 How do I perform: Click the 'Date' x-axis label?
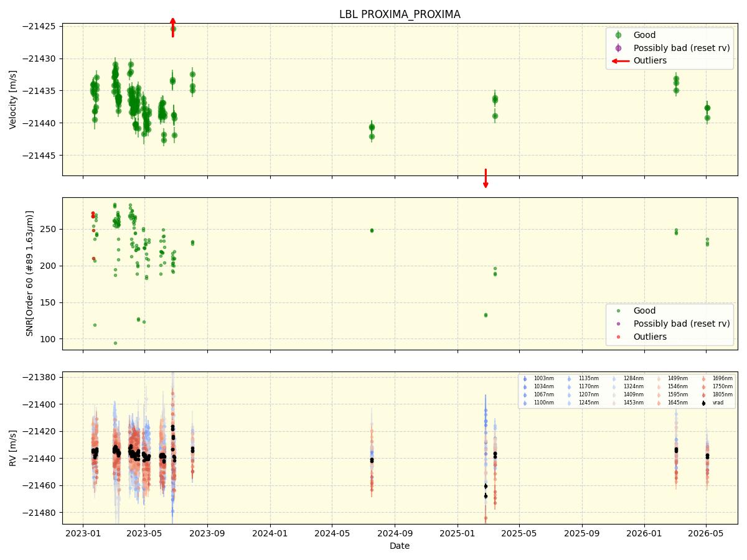(x=400, y=546)
